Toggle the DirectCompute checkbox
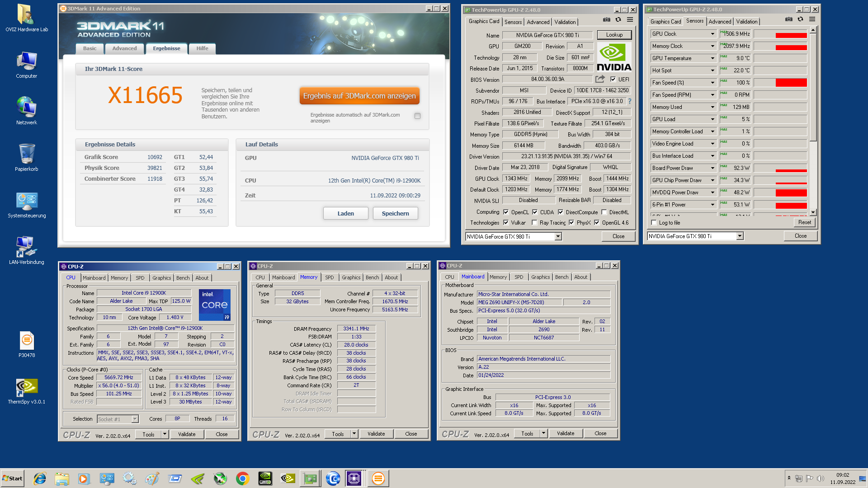This screenshot has width=868, height=488. point(561,212)
